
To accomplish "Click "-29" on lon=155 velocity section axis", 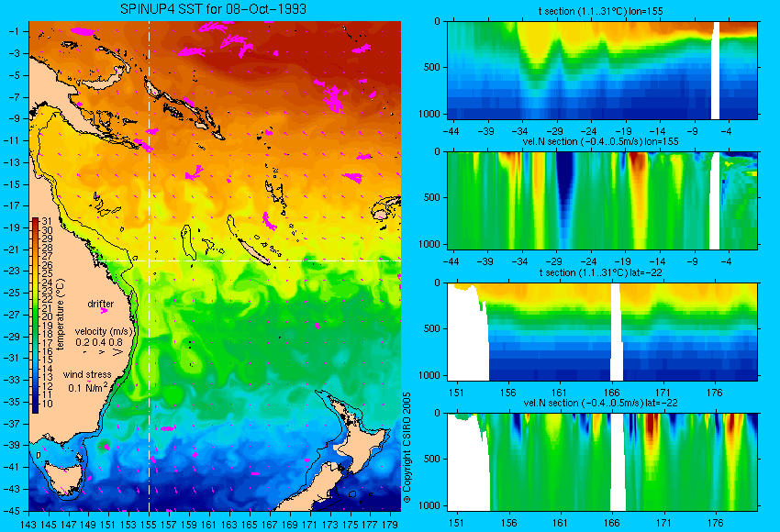I will pyautogui.click(x=554, y=262).
